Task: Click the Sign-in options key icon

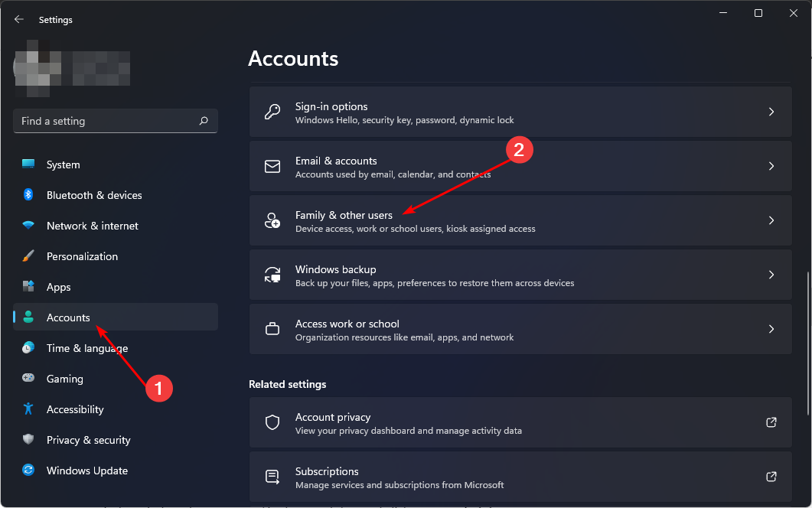Action: pyautogui.click(x=272, y=112)
